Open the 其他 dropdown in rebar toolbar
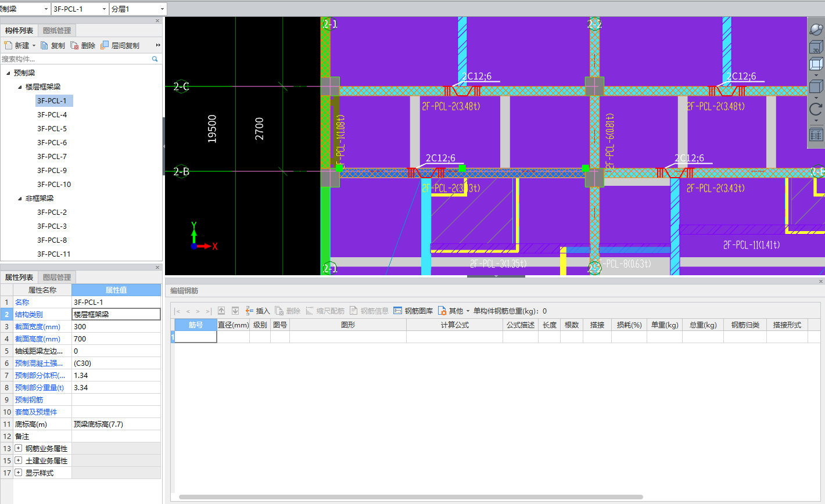The width and height of the screenshot is (825, 504). pyautogui.click(x=468, y=311)
